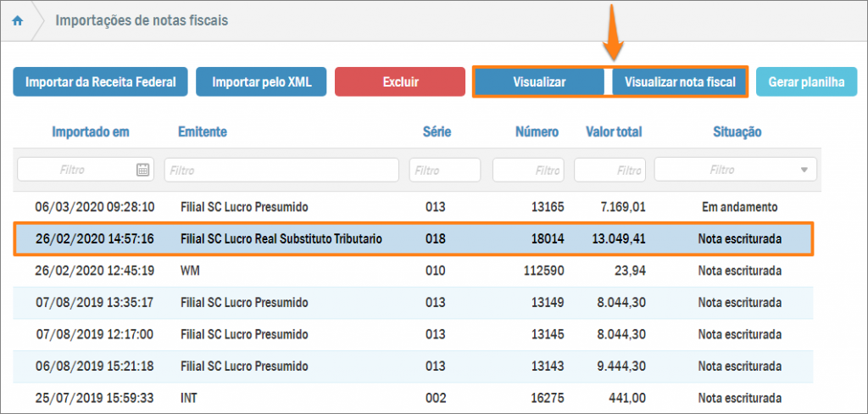Open calendar picker in Importado em filter
The image size is (868, 414).
pyautogui.click(x=142, y=170)
